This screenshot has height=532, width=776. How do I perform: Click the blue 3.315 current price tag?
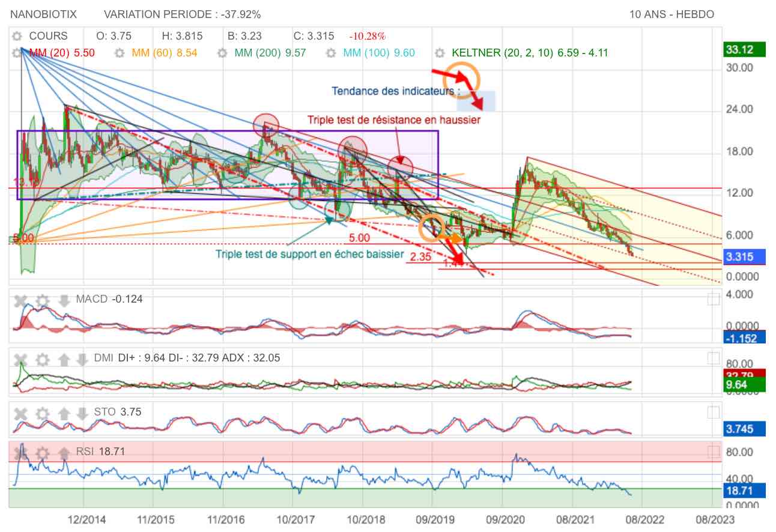[x=745, y=256]
